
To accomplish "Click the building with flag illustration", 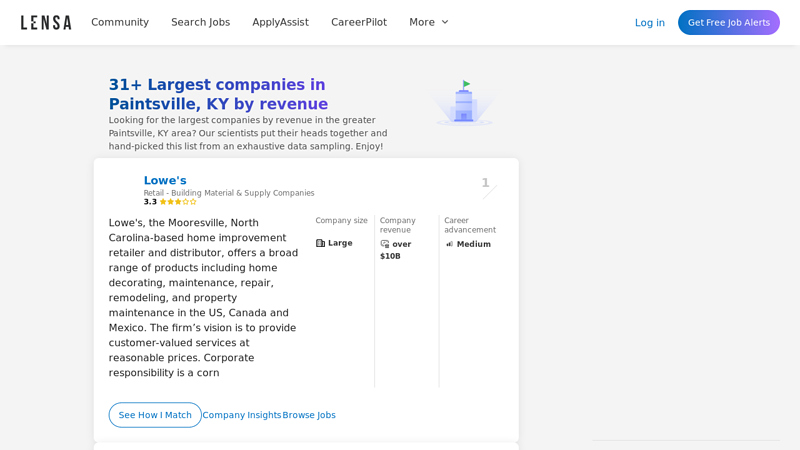I will 464,102.
